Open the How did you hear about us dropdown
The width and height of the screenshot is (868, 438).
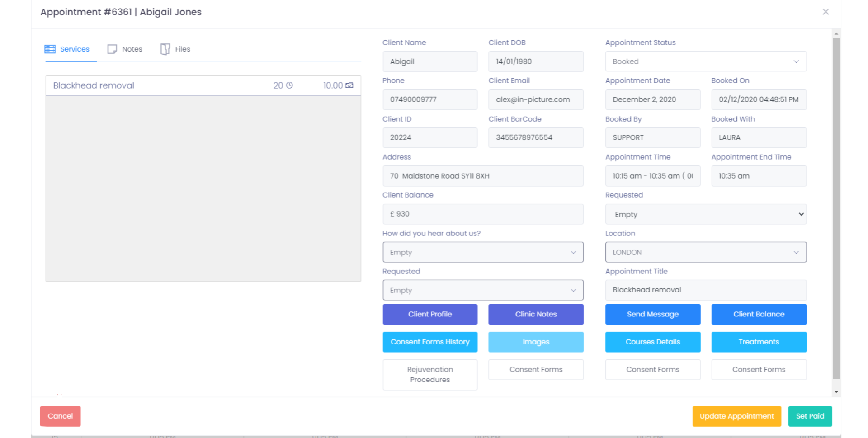(483, 252)
